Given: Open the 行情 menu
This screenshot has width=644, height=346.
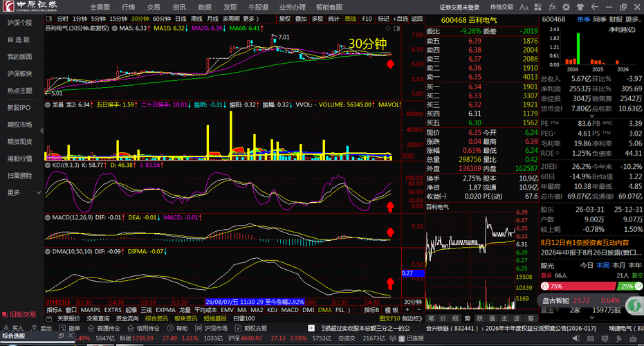Looking at the screenshot, I should coord(128,7).
